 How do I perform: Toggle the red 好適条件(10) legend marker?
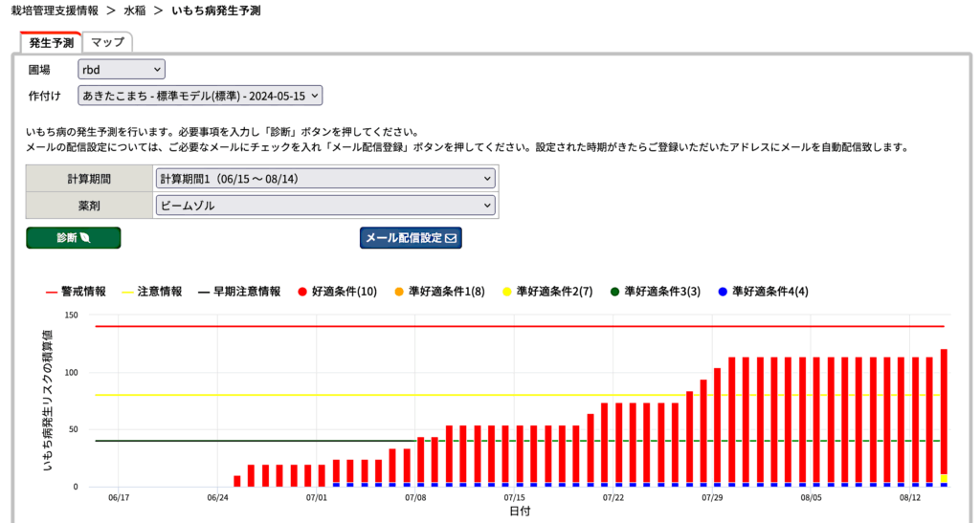pyautogui.click(x=302, y=292)
